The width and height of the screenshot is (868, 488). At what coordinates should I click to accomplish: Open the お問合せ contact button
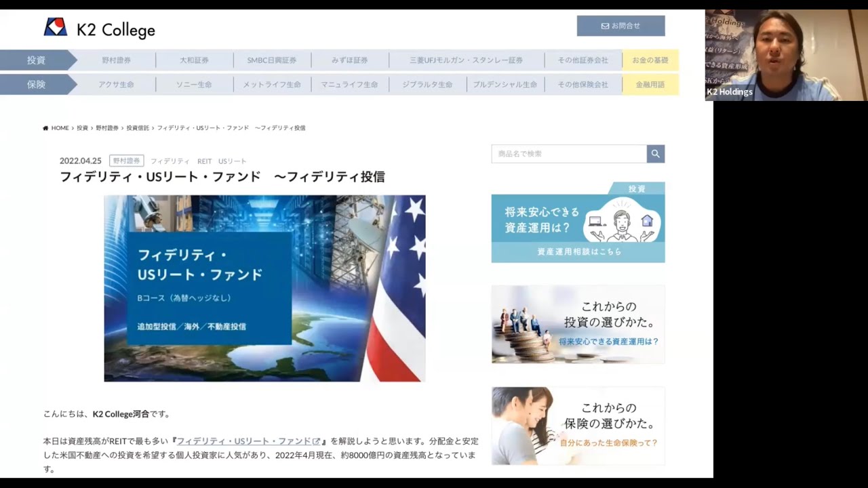pyautogui.click(x=620, y=26)
